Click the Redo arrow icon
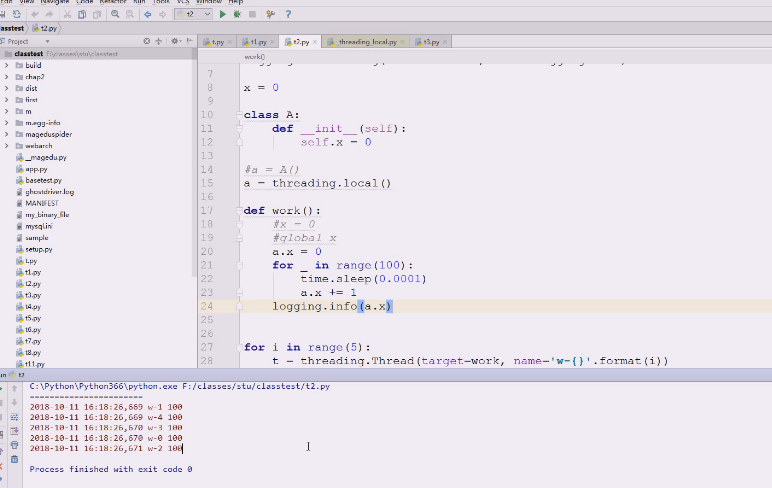 49,14
